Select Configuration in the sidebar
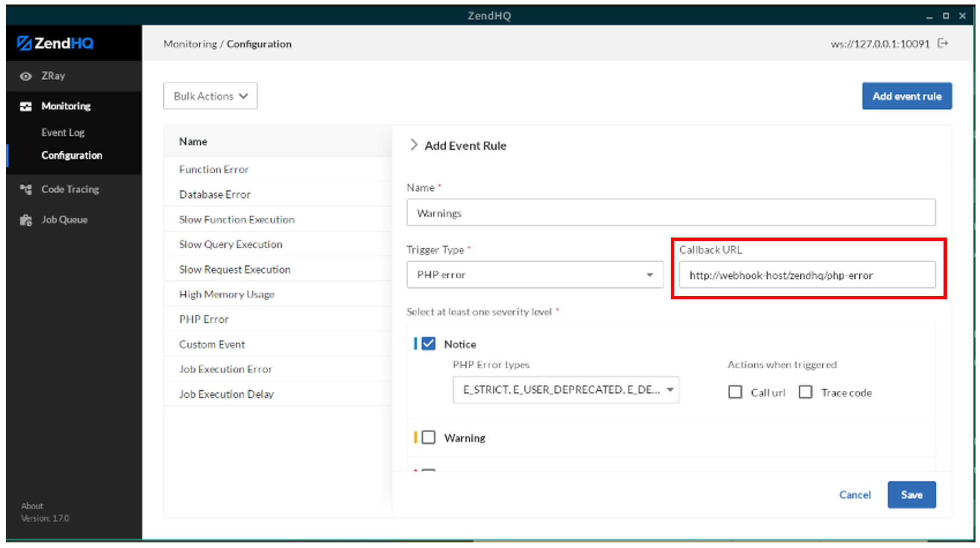The image size is (980, 548). point(72,156)
